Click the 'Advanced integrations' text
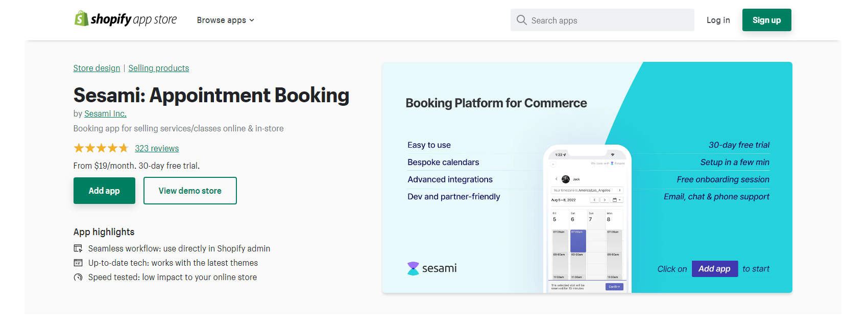 tap(450, 179)
